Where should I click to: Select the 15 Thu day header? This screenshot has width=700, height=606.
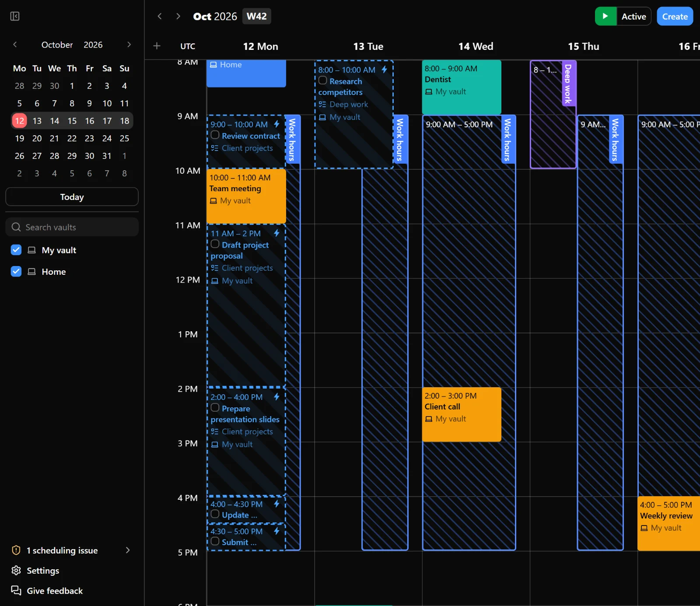(584, 46)
